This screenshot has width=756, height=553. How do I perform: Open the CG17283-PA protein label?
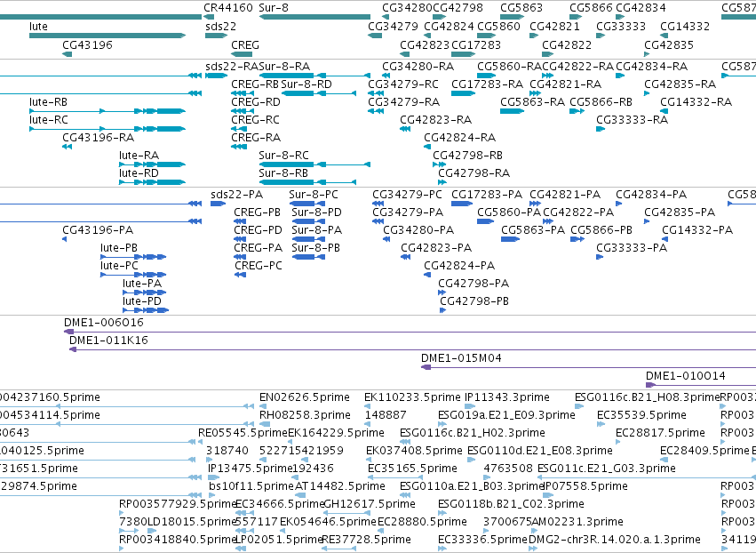coord(487,195)
